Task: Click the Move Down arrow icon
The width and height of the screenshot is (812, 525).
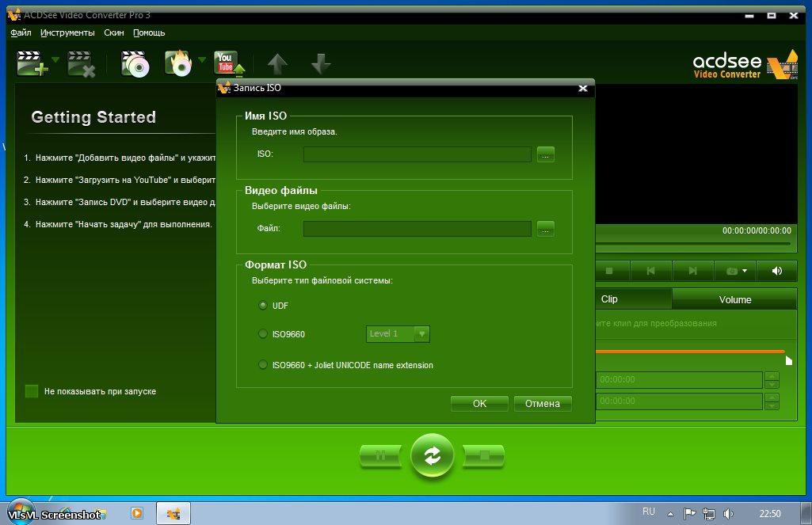Action: 321,64
